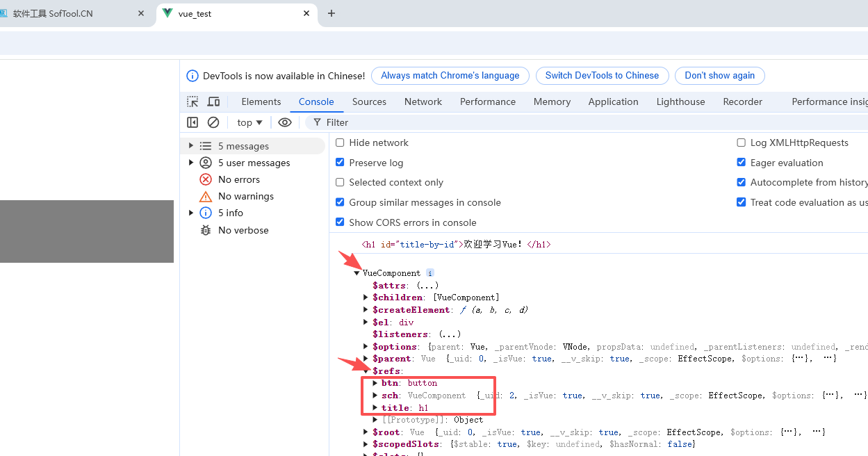Click the inspect element picker icon
The image size is (868, 456).
pos(193,102)
